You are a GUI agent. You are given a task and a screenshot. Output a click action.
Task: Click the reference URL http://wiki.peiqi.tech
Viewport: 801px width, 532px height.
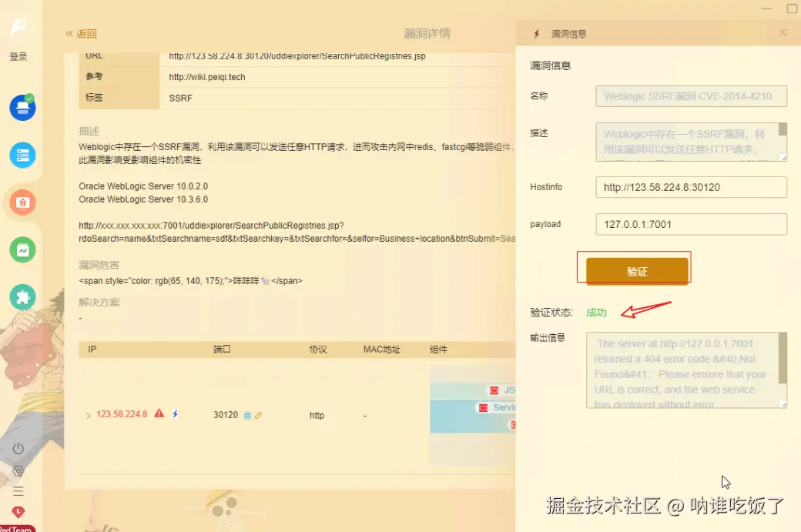coord(207,77)
